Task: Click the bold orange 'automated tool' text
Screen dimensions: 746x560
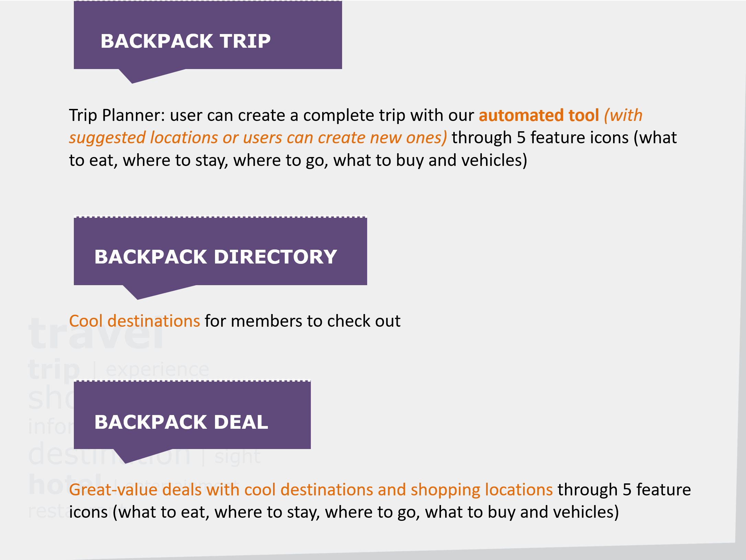Action: coord(539,115)
